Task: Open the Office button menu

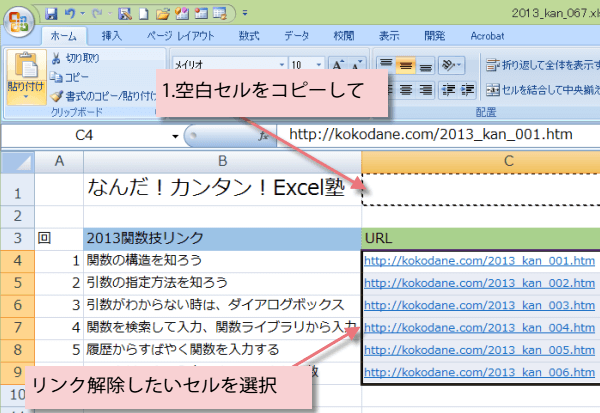Action: point(19,21)
